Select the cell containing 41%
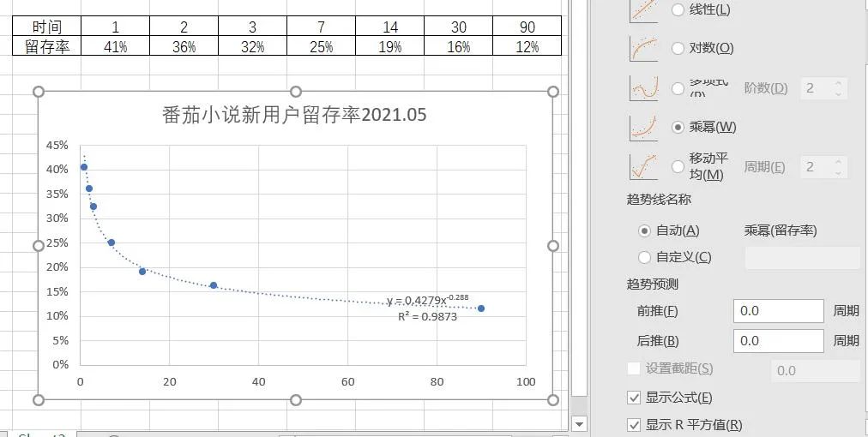 [115, 46]
